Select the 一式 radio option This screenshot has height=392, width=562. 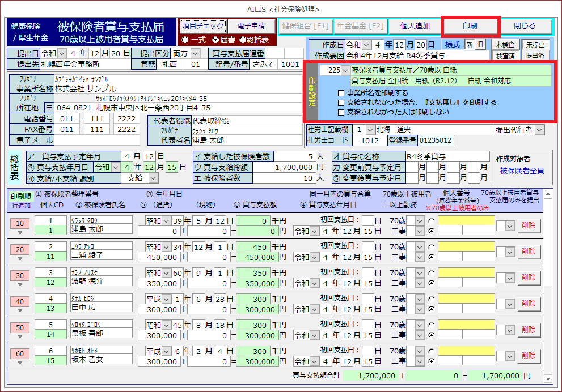pos(185,40)
